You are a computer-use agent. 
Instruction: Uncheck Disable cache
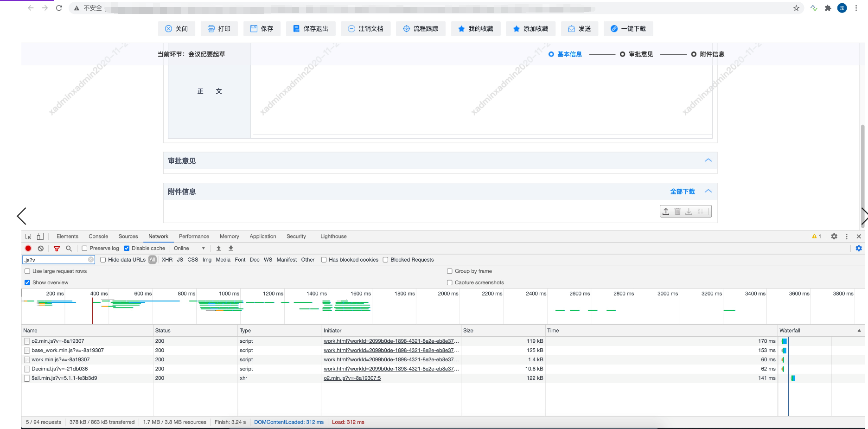(127, 249)
